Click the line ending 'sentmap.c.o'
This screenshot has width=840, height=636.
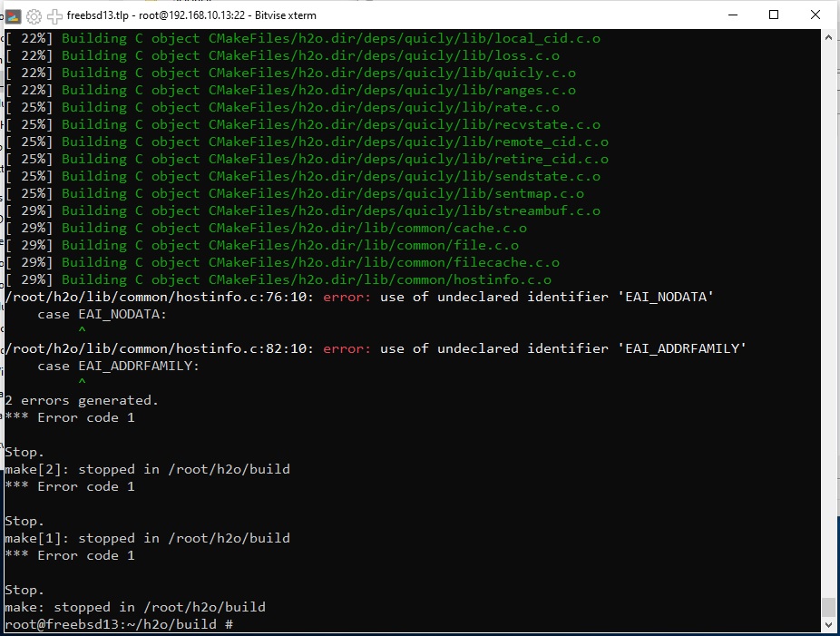coord(295,193)
